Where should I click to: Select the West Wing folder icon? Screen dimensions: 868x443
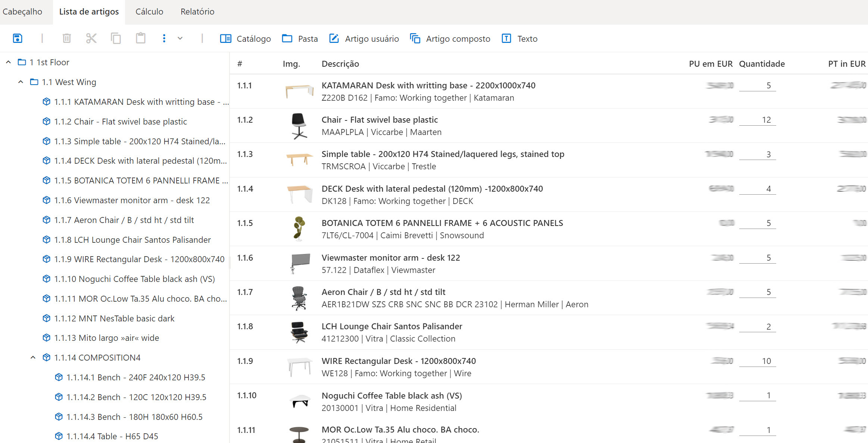(x=34, y=82)
